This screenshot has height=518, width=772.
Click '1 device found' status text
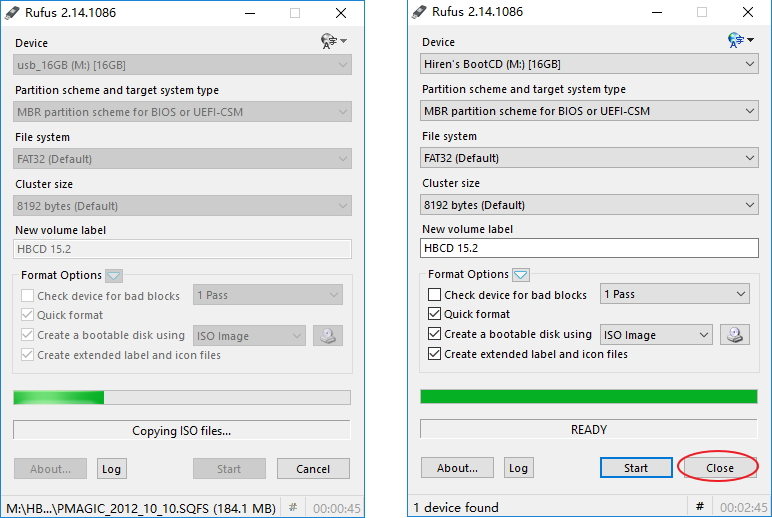tap(456, 507)
